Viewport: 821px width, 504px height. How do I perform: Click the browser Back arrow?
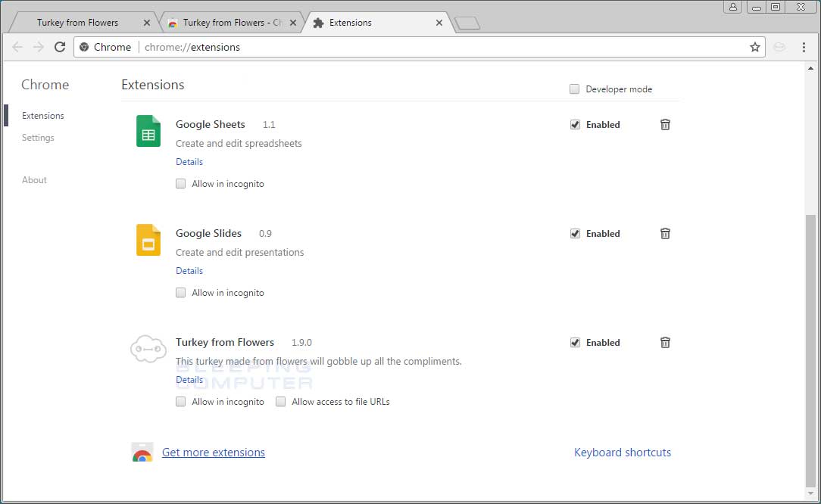point(17,47)
